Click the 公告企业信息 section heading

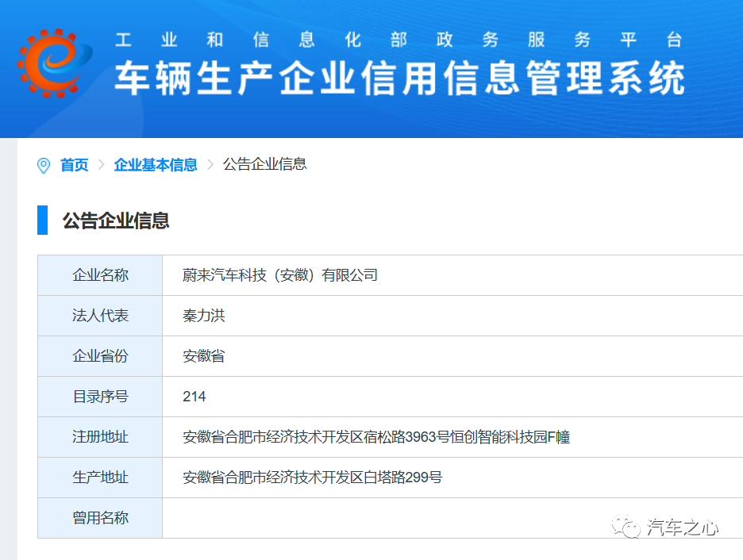(116, 221)
